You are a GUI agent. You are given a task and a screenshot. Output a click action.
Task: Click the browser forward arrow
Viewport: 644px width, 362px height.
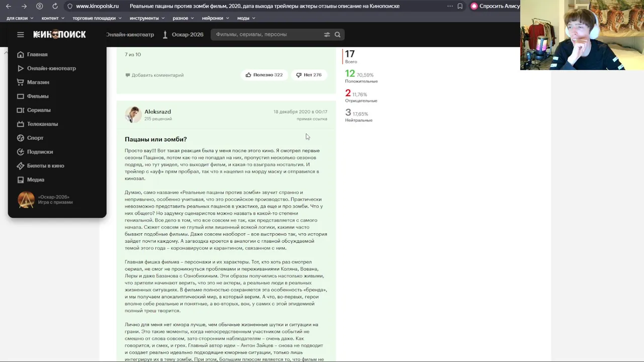[x=24, y=6]
